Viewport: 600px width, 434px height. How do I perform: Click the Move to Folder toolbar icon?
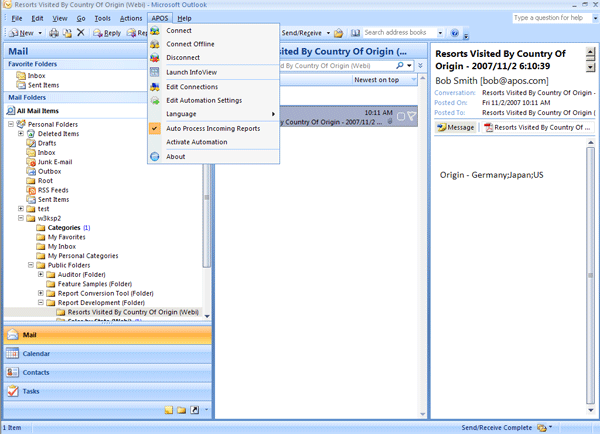click(67, 33)
